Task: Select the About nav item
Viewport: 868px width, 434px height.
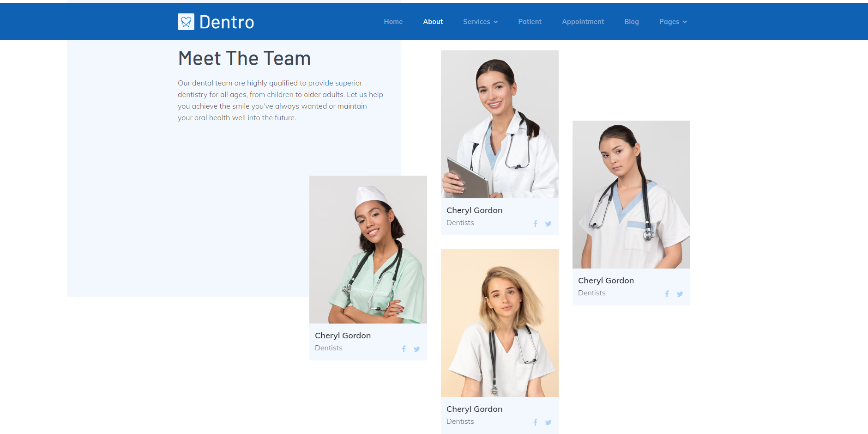Action: pyautogui.click(x=433, y=22)
